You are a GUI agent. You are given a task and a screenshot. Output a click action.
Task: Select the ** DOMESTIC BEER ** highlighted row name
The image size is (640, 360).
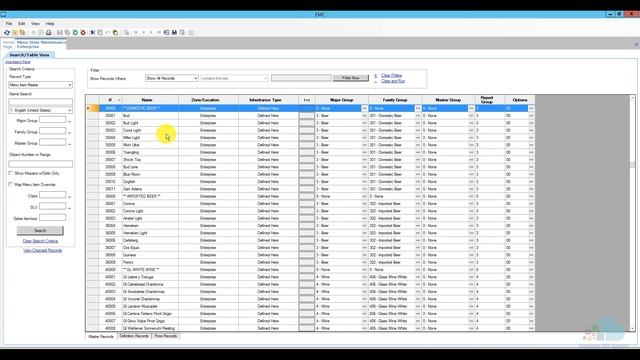coord(150,108)
